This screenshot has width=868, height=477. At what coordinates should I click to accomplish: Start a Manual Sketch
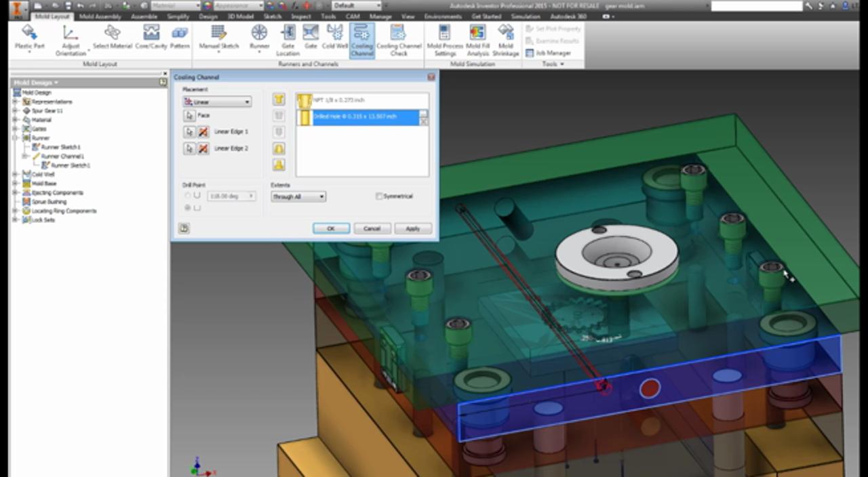pyautogui.click(x=218, y=38)
